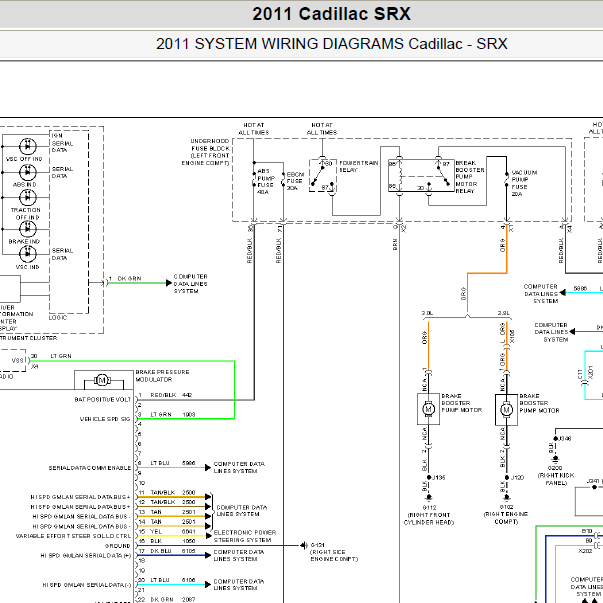
Task: Click the 'ABS PUMP FUSE 40A' label
Action: click(x=266, y=182)
